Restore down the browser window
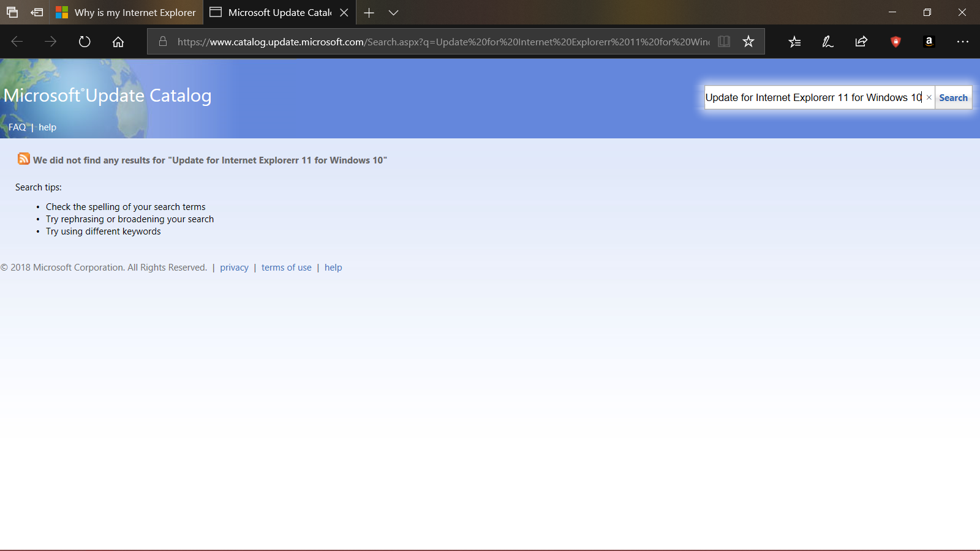The height and width of the screenshot is (551, 980). (x=927, y=12)
